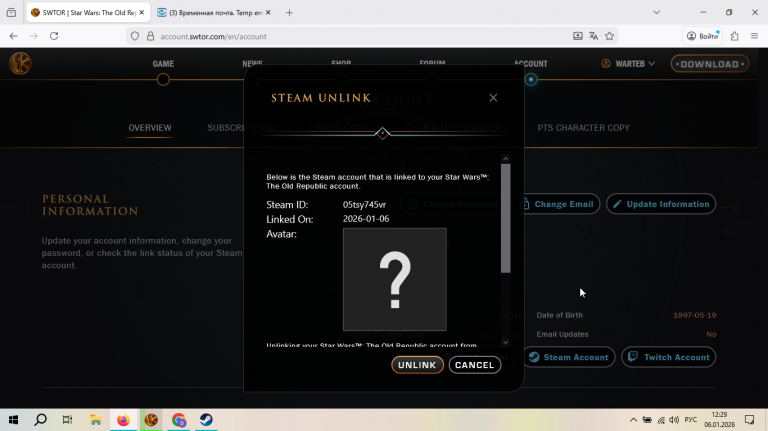Screen dimensions: 768x431
Task: Click the SWTOR taskbar icon
Action: pyautogui.click(x=151, y=420)
